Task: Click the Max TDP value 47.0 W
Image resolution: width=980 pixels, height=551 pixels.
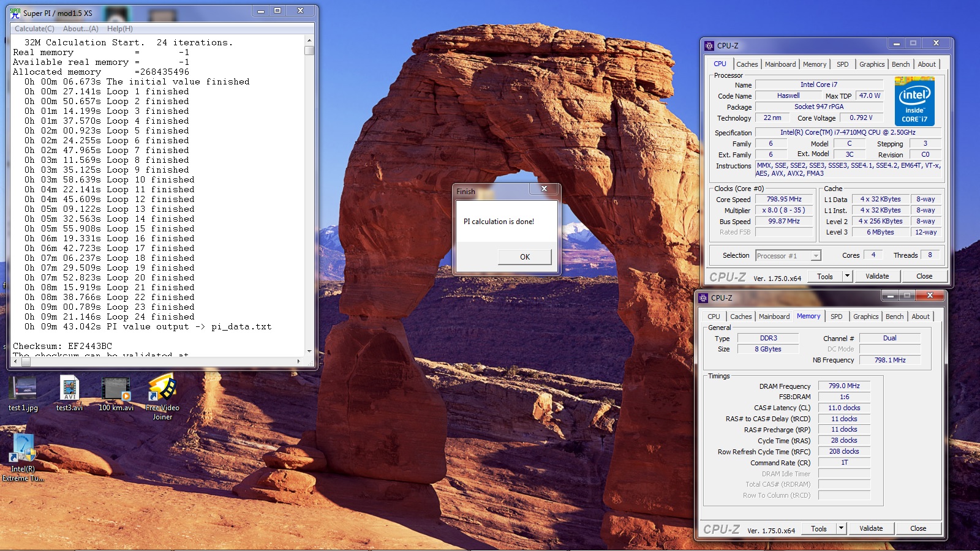Action: click(869, 96)
